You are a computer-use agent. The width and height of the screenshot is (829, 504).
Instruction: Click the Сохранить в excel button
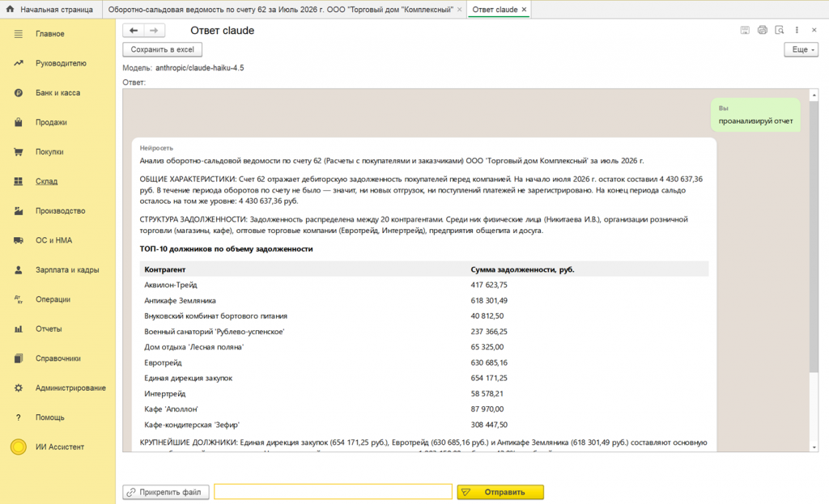(x=162, y=49)
